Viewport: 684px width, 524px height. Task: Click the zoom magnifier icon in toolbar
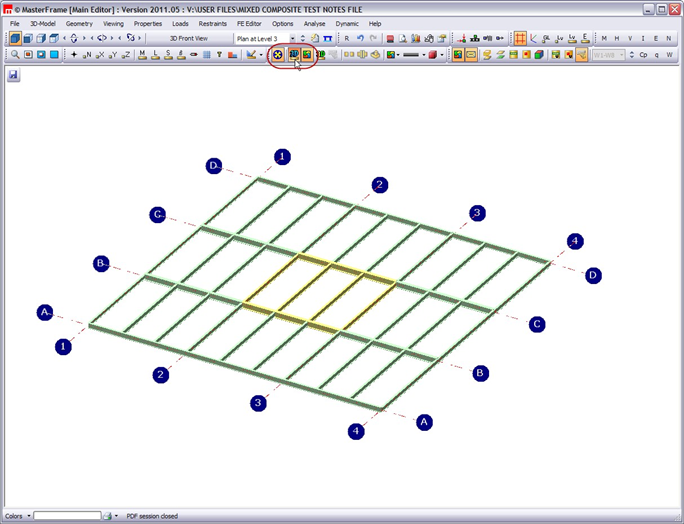pos(15,54)
